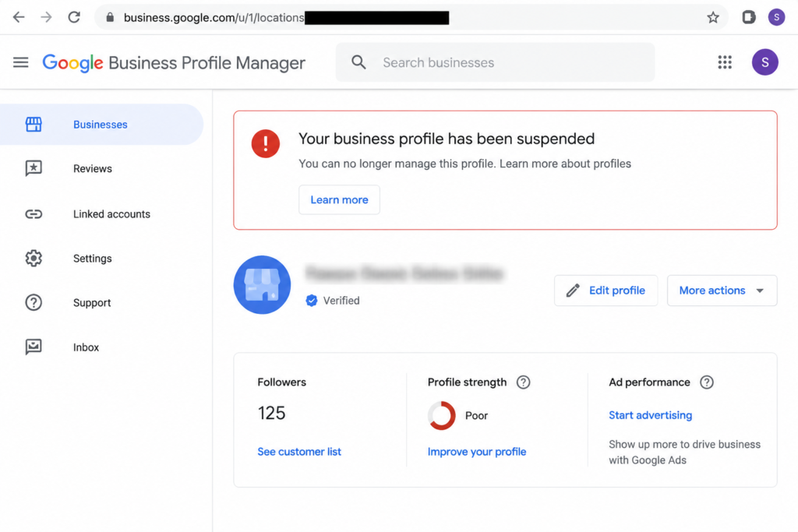Image resolution: width=798 pixels, height=532 pixels.
Task: Click the Profile strength label
Action: click(468, 382)
